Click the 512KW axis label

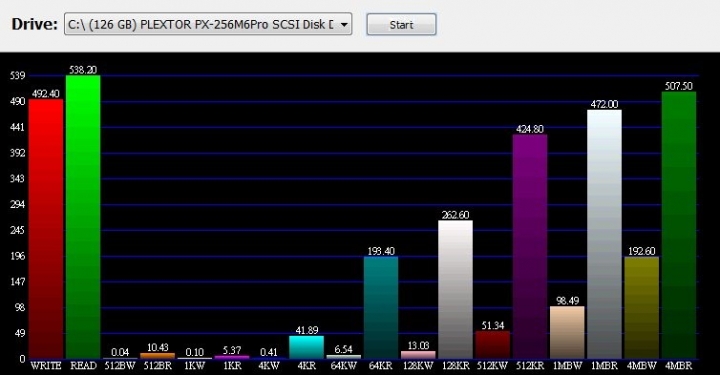[x=493, y=366]
